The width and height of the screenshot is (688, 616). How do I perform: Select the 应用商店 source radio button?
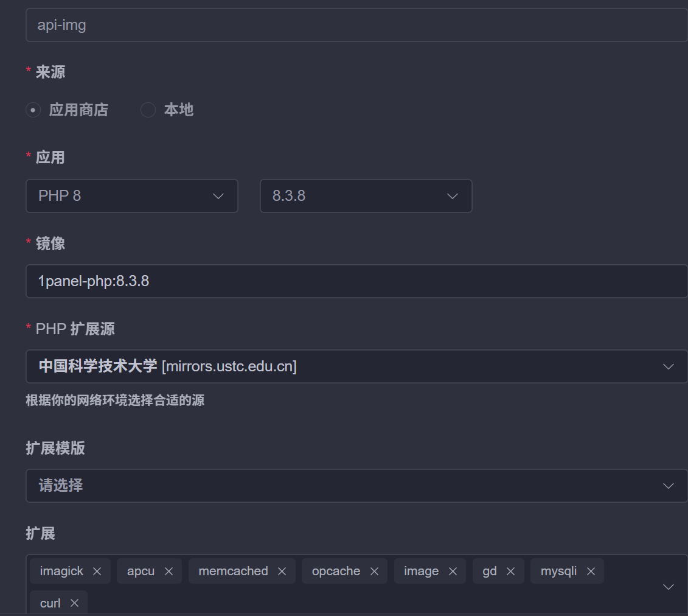click(33, 110)
